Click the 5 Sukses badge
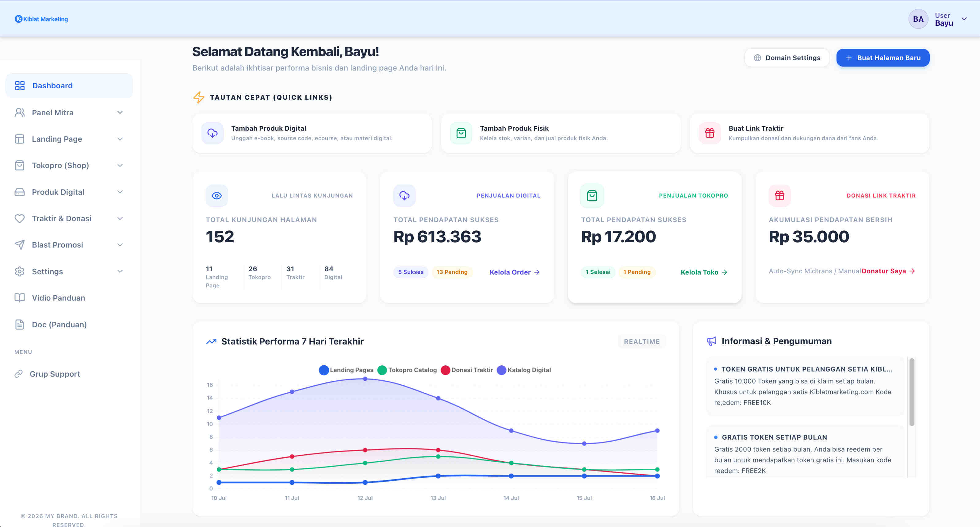This screenshot has height=527, width=980. [x=411, y=272]
